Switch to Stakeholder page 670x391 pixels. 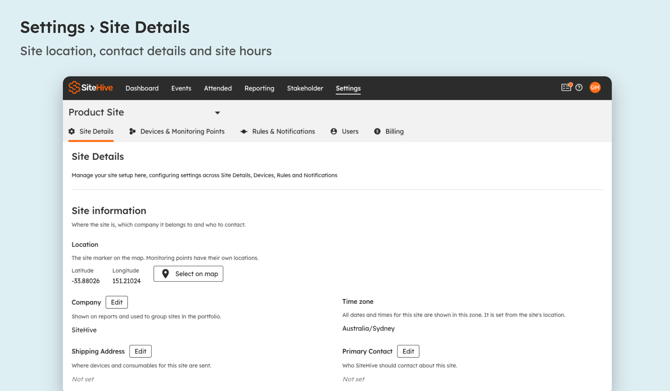tap(305, 88)
